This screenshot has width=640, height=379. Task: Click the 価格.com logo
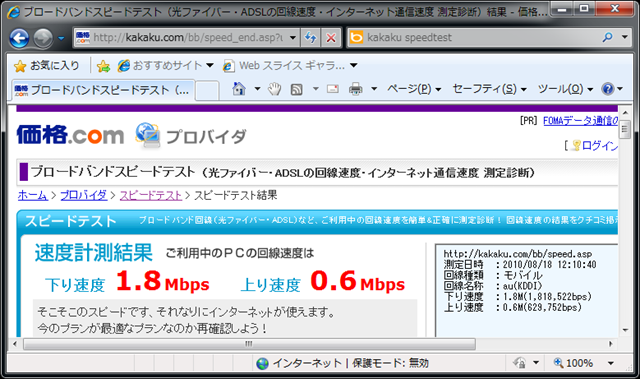[x=70, y=135]
